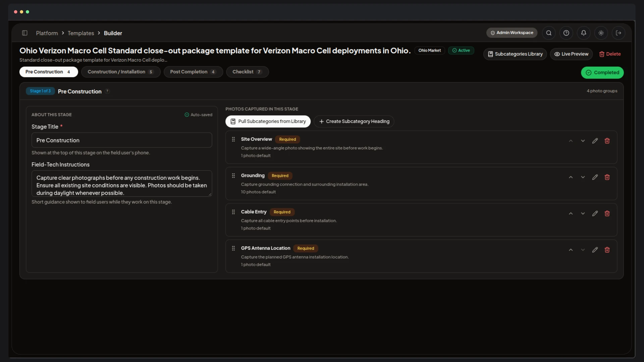
Task: Toggle the sidebar panel icon
Action: 25,33
